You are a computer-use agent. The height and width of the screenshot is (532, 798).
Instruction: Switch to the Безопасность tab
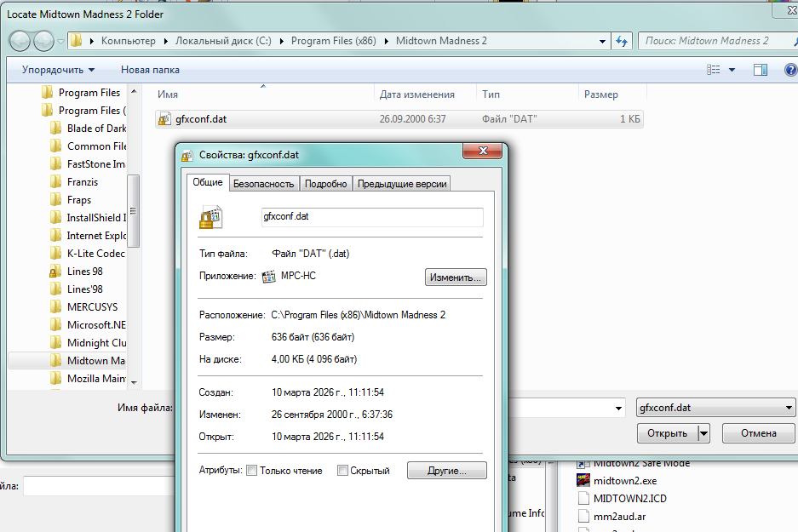click(x=264, y=184)
